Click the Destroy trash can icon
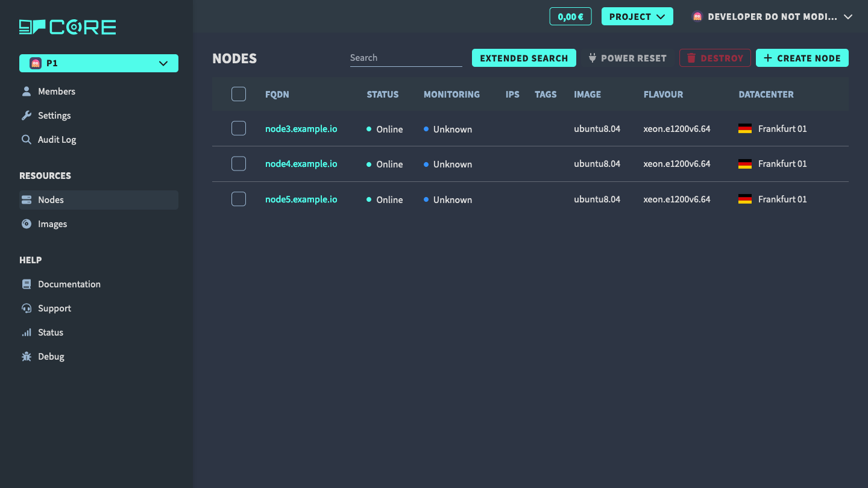 pos(691,58)
